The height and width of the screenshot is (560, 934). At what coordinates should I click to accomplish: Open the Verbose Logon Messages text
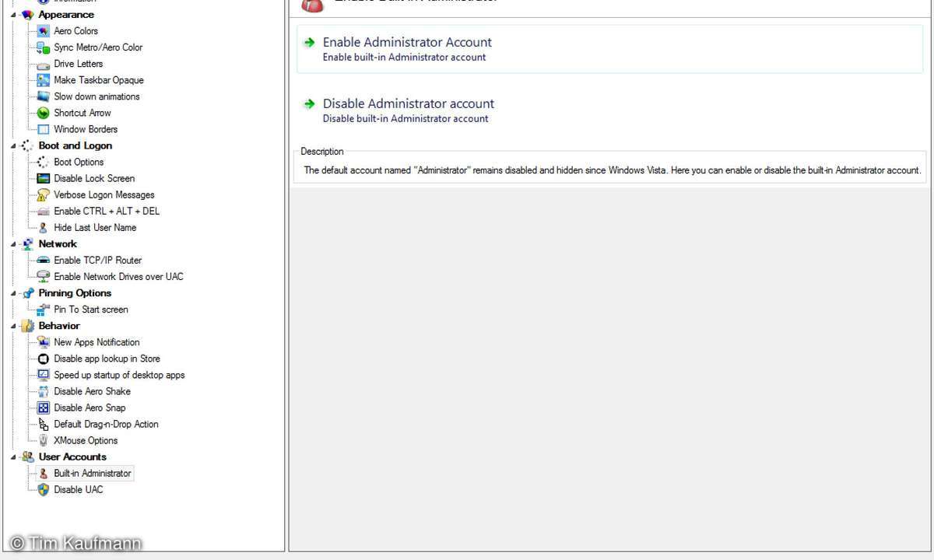point(104,194)
